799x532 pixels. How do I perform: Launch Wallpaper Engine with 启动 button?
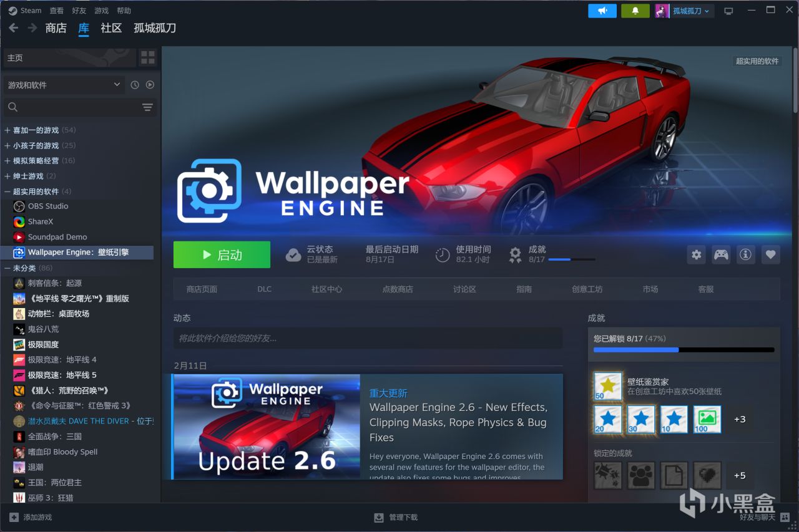point(222,254)
